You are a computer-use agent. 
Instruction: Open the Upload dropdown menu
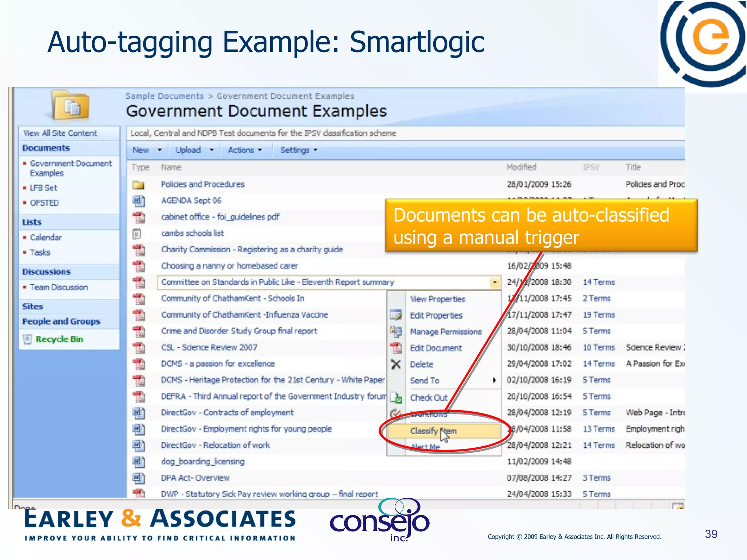pyautogui.click(x=194, y=150)
